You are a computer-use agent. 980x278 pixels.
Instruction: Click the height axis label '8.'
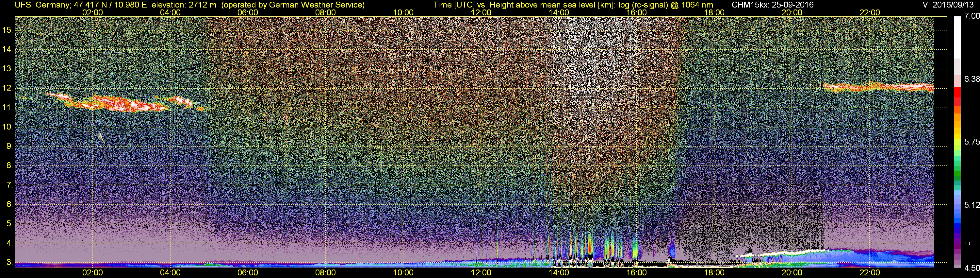click(x=9, y=166)
